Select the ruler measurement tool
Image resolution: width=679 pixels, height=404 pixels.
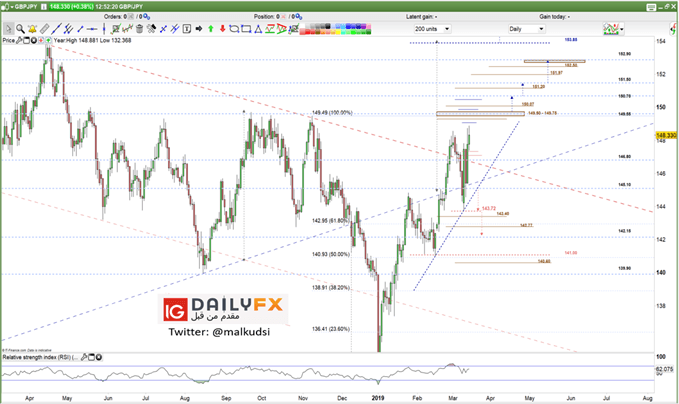44,29
